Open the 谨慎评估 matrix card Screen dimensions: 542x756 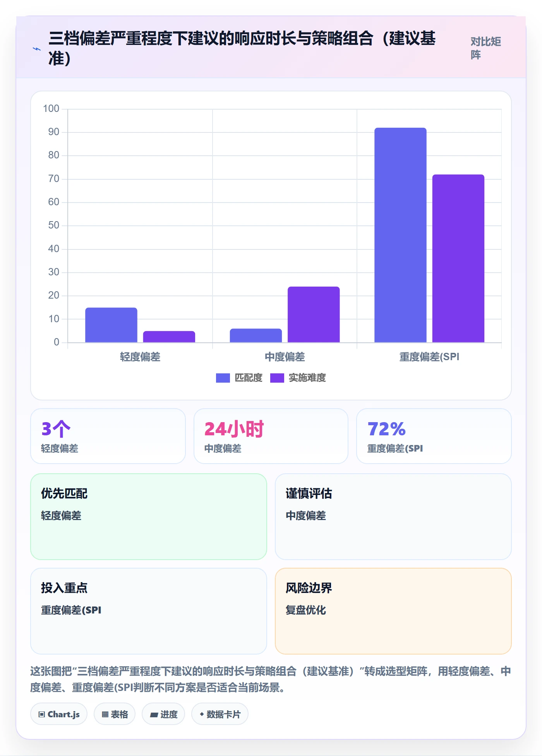coord(393,517)
